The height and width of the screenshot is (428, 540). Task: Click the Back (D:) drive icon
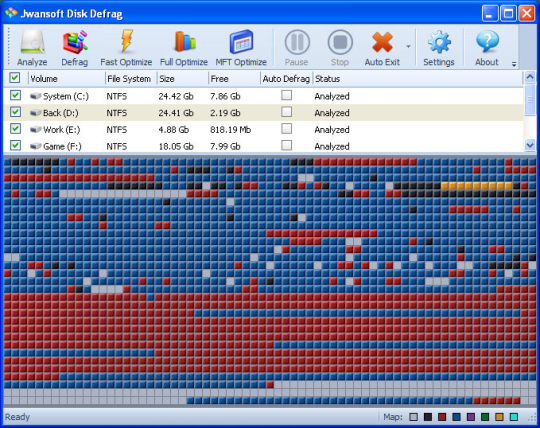35,113
